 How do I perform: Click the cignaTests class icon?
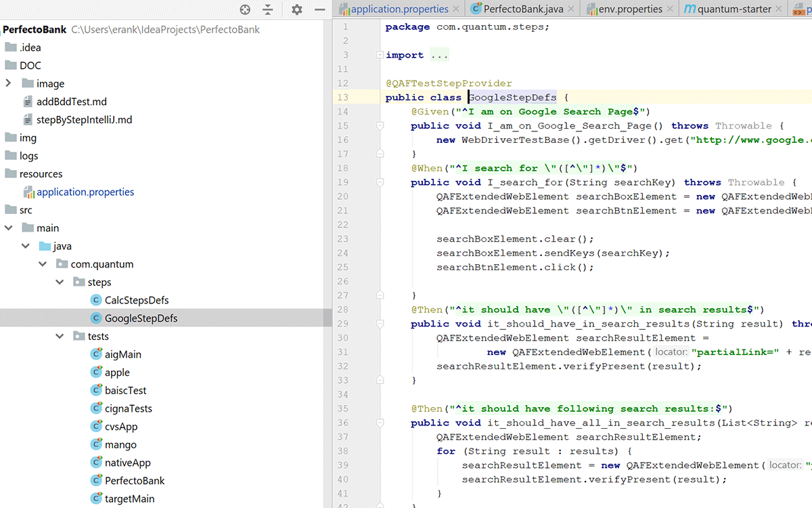[x=96, y=408]
